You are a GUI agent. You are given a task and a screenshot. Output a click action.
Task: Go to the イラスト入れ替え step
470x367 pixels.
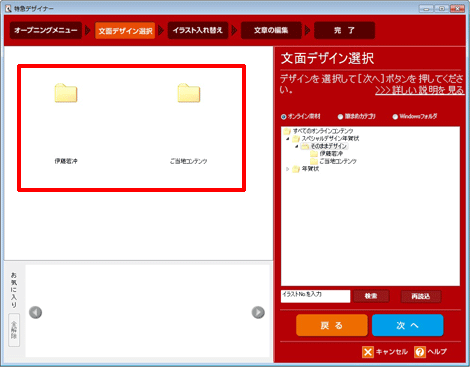tap(198, 30)
